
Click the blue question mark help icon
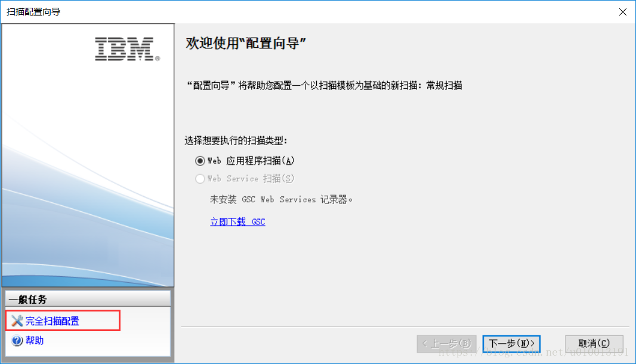point(17,341)
